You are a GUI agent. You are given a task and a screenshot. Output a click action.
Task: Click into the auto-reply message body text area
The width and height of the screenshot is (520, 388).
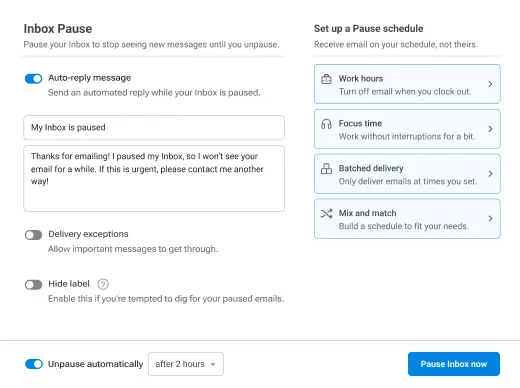tap(154, 178)
